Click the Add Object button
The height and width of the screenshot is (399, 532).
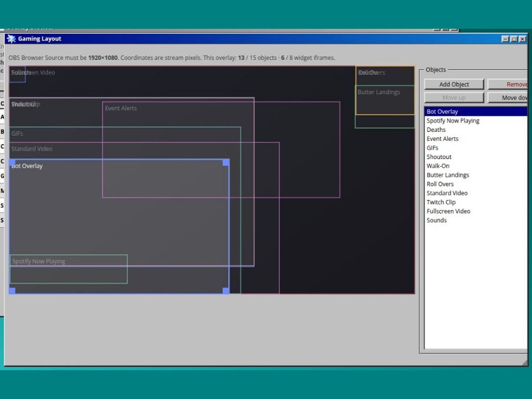click(x=454, y=84)
